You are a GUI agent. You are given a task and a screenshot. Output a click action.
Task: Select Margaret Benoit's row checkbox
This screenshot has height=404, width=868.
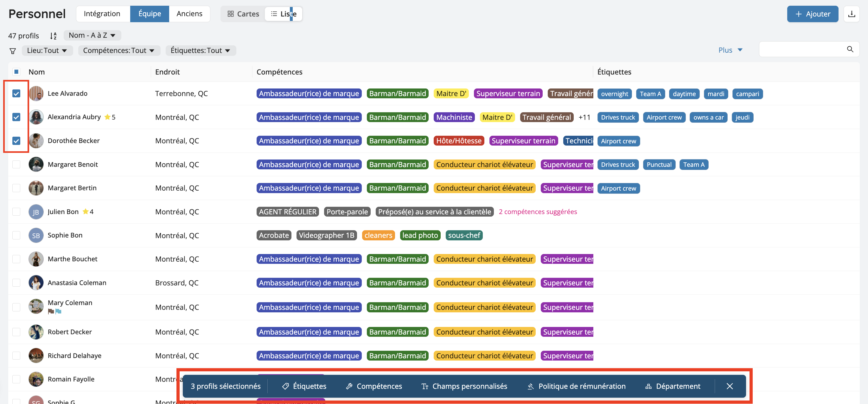click(16, 165)
